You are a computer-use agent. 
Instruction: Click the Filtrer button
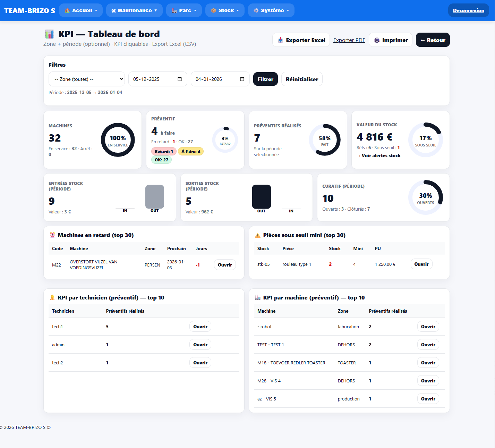[265, 79]
